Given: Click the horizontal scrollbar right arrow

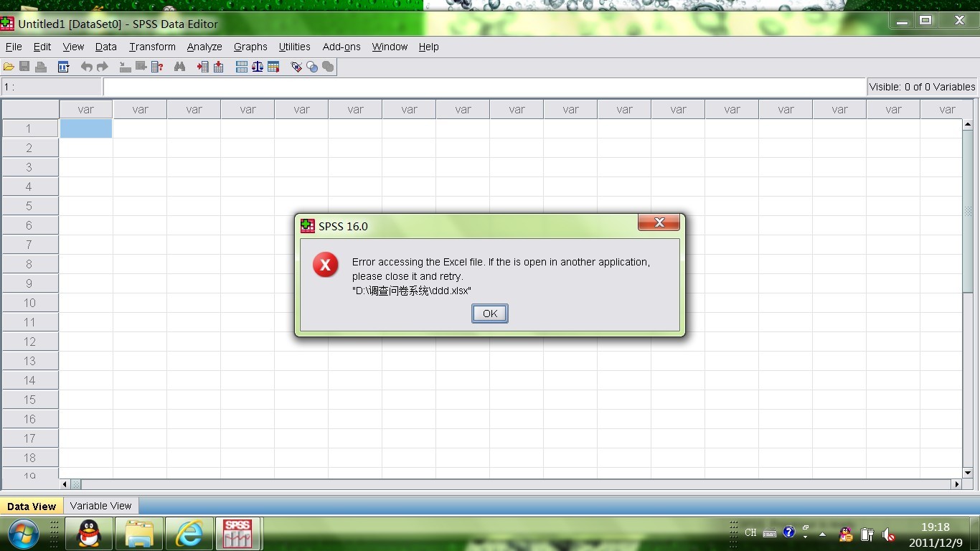Looking at the screenshot, I should 956,484.
